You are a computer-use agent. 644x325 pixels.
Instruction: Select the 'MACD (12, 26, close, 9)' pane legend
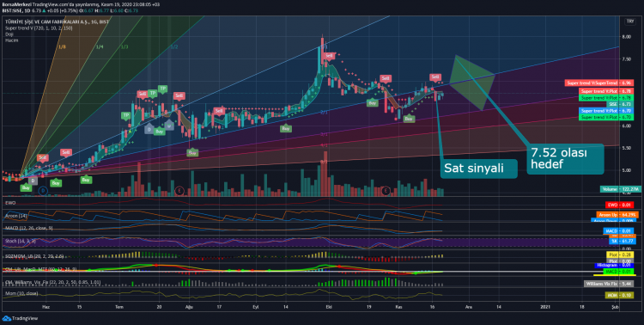[x=28, y=228]
